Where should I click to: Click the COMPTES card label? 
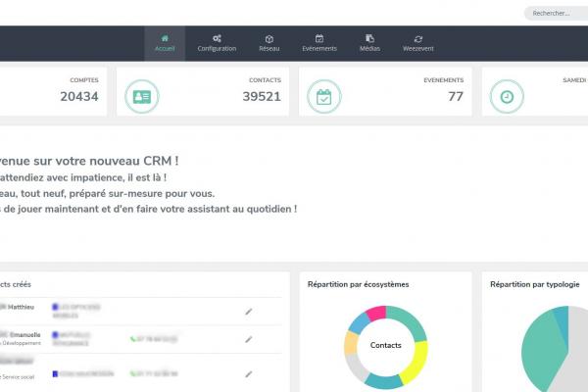click(x=84, y=80)
